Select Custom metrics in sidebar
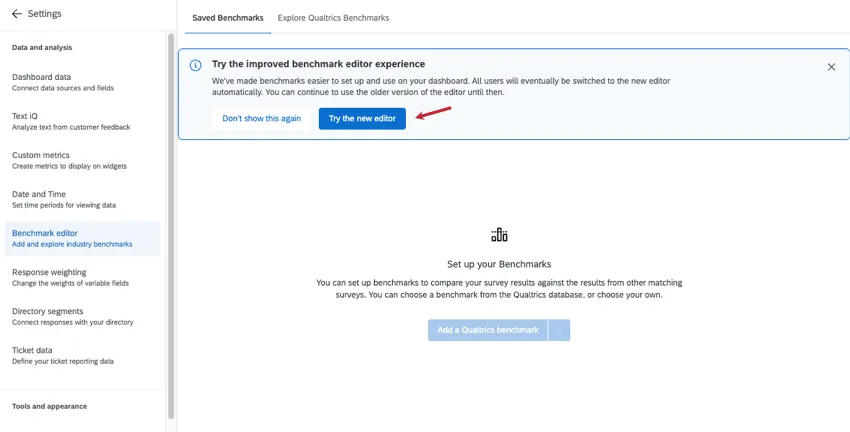850x432 pixels. (x=82, y=160)
